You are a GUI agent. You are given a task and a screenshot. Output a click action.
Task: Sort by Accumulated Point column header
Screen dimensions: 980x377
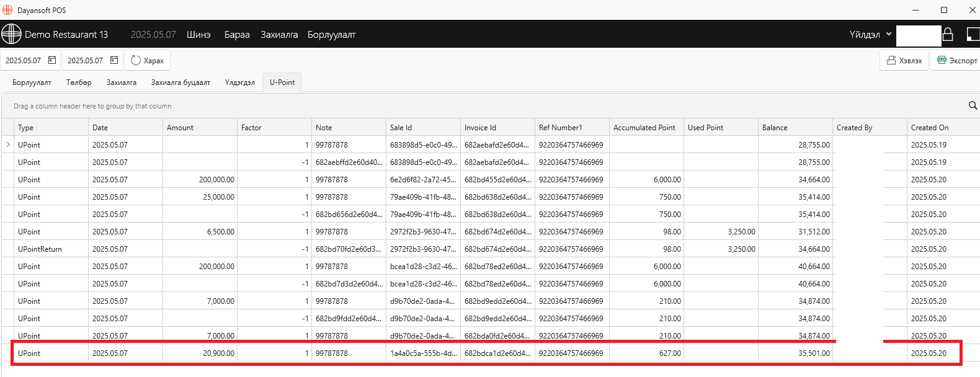[646, 127]
